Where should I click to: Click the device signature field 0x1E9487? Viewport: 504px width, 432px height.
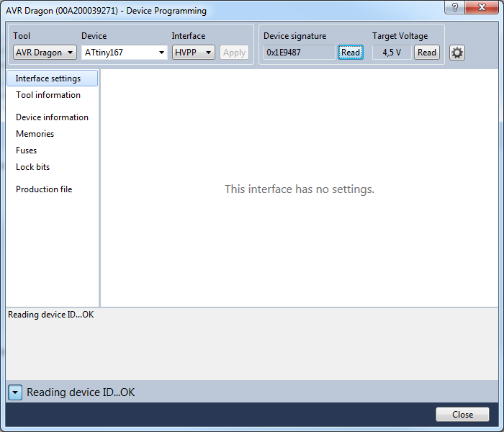pyautogui.click(x=300, y=52)
